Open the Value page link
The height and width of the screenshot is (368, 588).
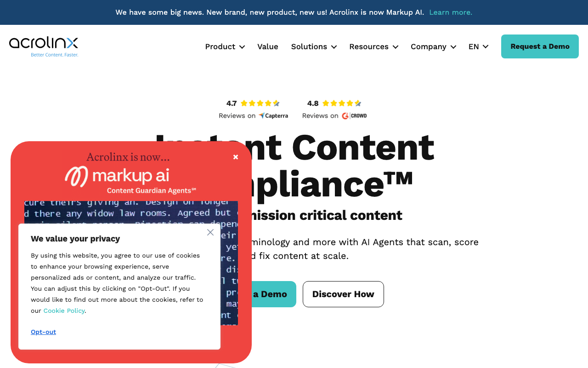(268, 46)
